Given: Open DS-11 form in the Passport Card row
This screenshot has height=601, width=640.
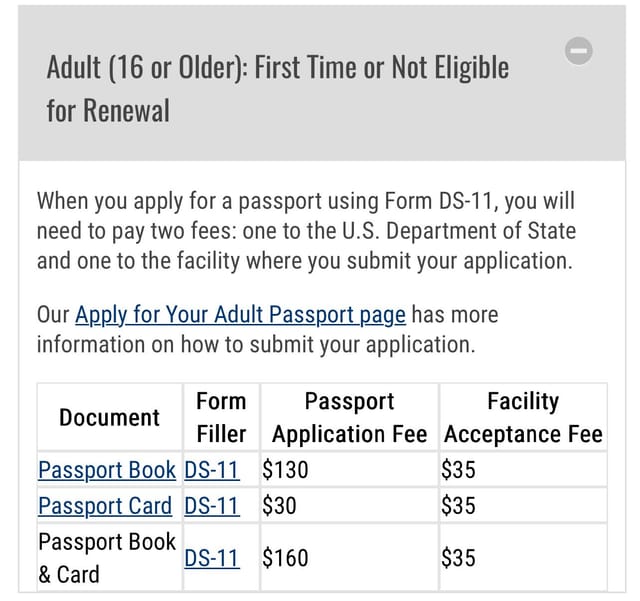Looking at the screenshot, I should click(x=211, y=505).
